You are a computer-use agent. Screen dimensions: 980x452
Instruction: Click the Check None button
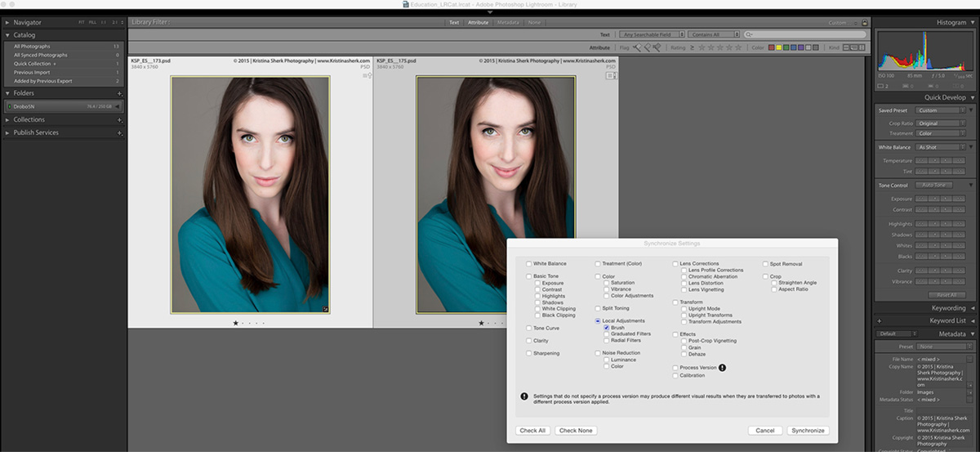click(575, 430)
